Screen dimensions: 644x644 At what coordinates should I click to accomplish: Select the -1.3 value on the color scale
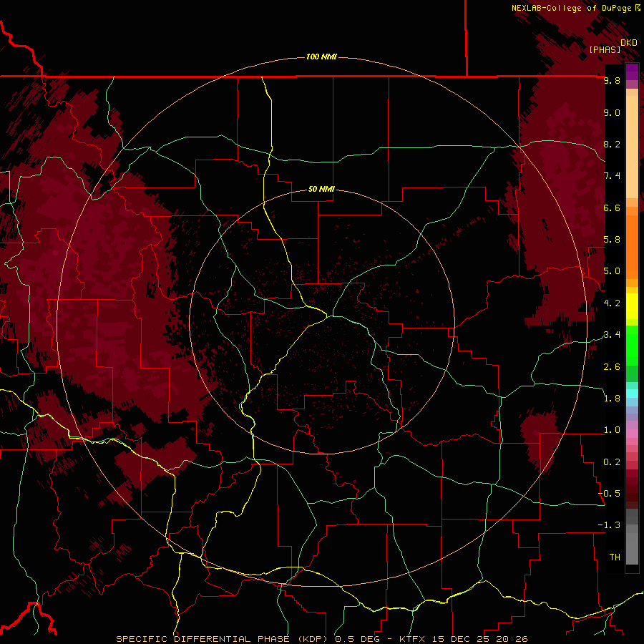tap(610, 525)
